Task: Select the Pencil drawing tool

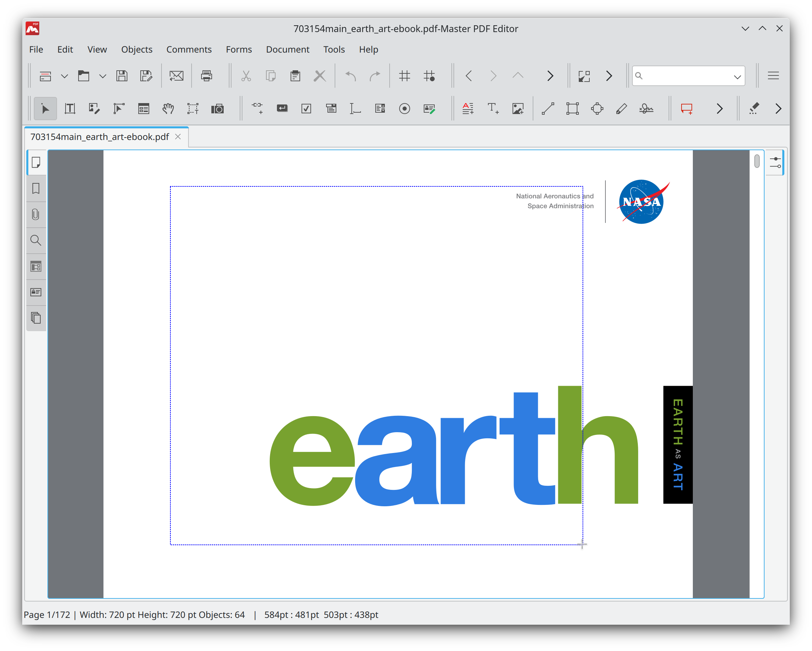Action: (x=621, y=109)
